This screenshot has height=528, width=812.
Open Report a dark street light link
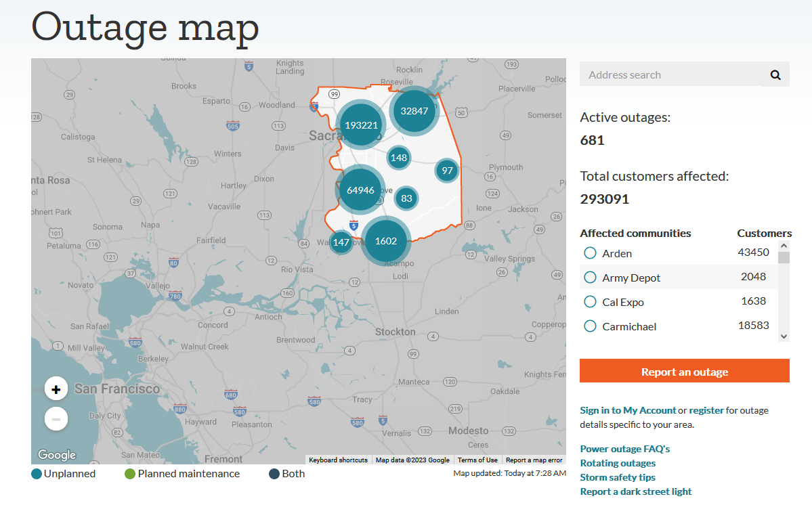pos(636,491)
